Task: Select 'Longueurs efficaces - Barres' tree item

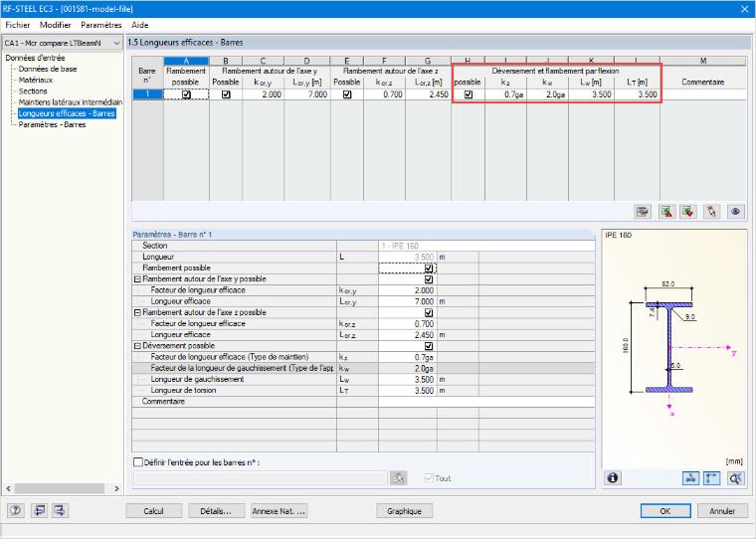Action: (67, 113)
